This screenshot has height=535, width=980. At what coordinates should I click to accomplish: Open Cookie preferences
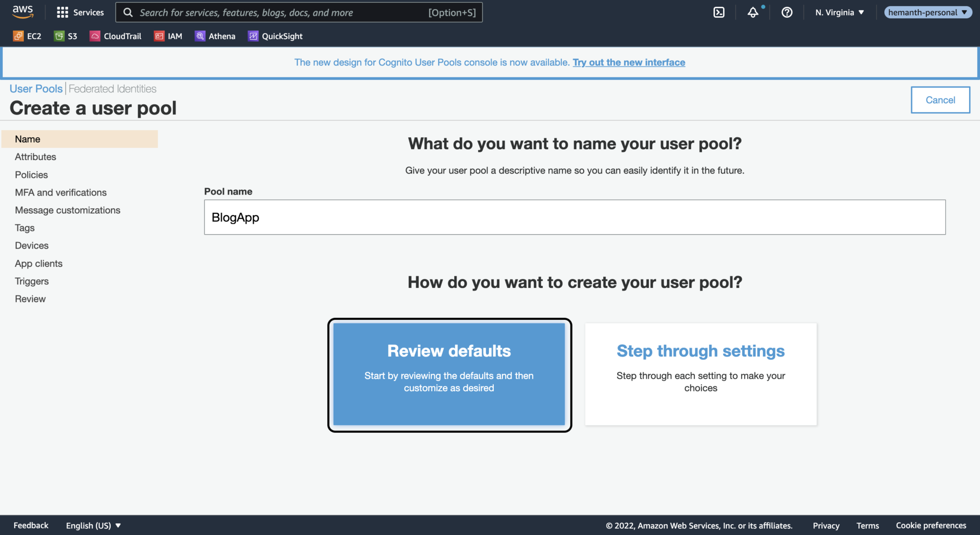(931, 525)
